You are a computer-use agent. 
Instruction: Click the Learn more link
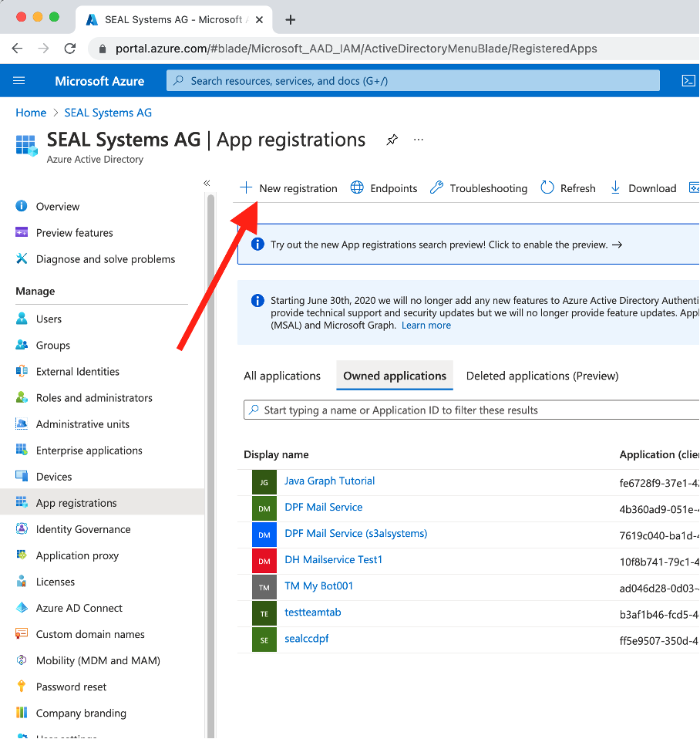[426, 325]
